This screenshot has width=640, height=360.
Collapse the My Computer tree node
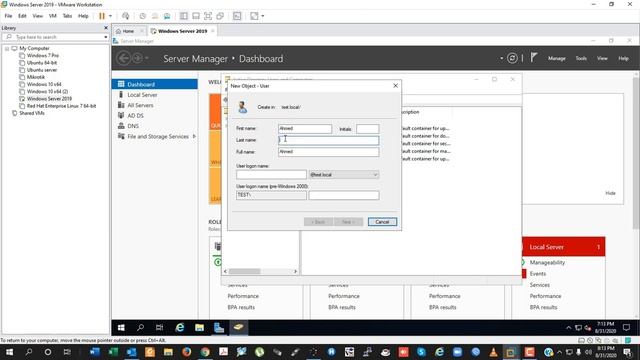[7, 49]
